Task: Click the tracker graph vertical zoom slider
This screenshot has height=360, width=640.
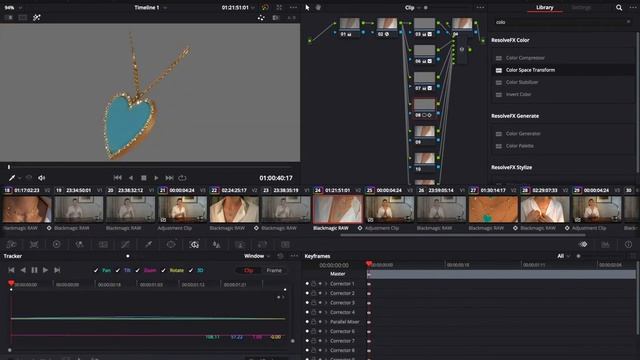Action: [293, 340]
